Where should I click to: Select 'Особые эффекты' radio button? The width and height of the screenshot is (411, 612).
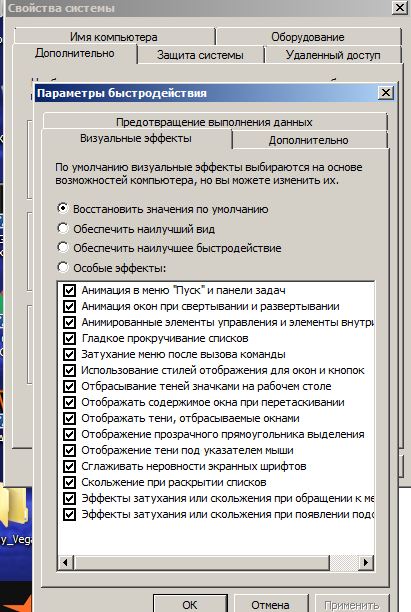point(63,267)
